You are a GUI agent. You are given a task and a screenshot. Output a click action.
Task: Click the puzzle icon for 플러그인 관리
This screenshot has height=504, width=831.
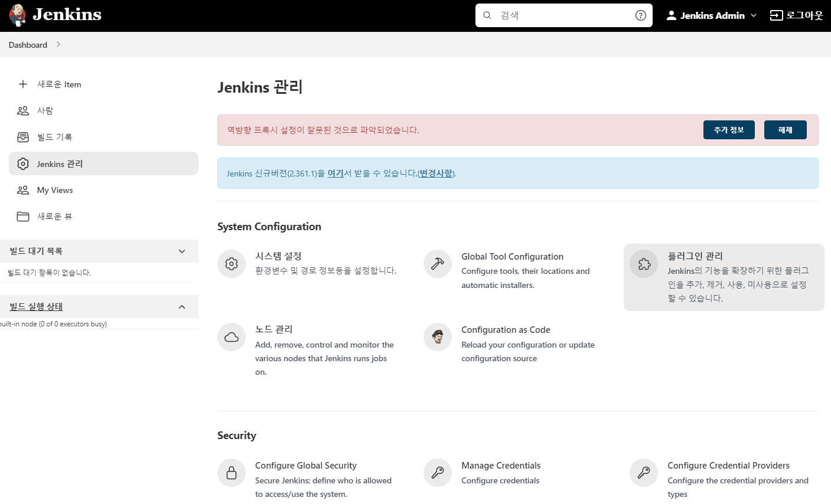pyautogui.click(x=644, y=264)
